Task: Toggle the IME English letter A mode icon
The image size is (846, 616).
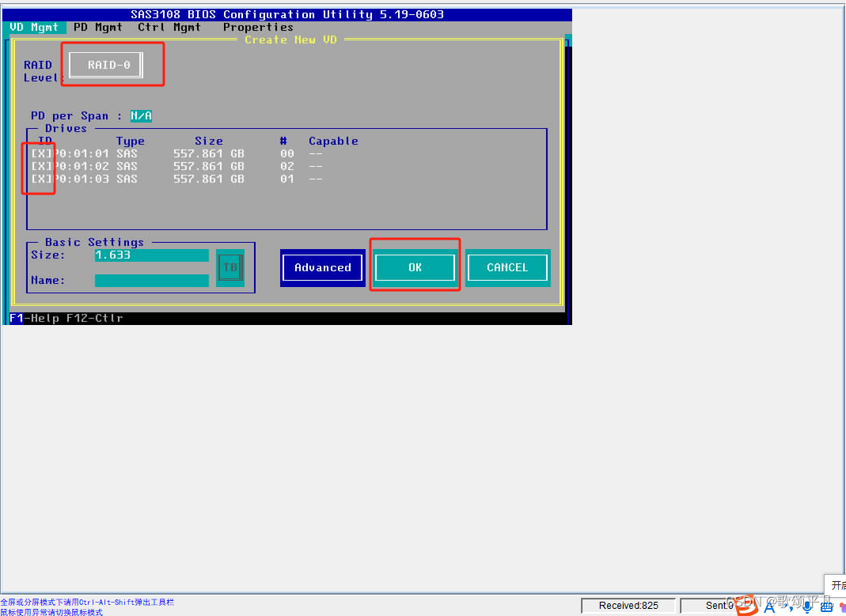Action: click(769, 607)
